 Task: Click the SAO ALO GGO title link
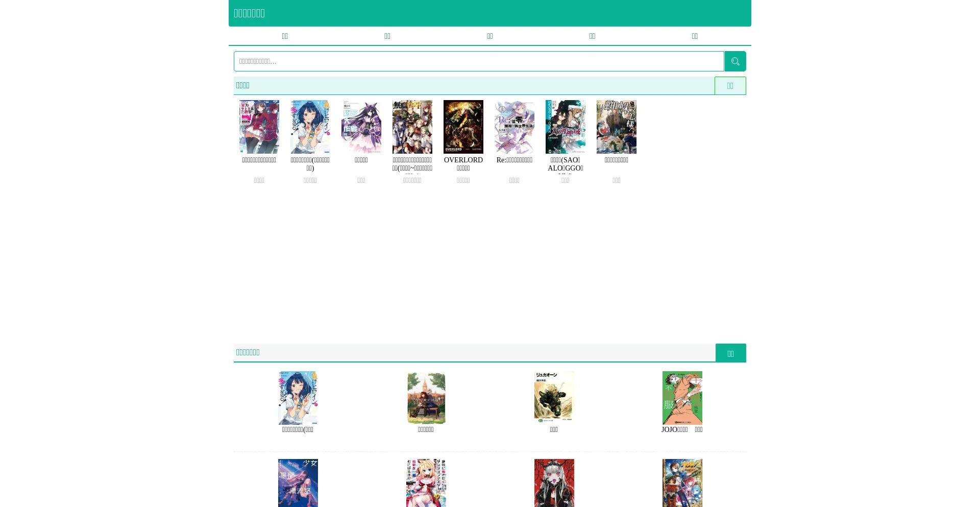pyautogui.click(x=565, y=164)
